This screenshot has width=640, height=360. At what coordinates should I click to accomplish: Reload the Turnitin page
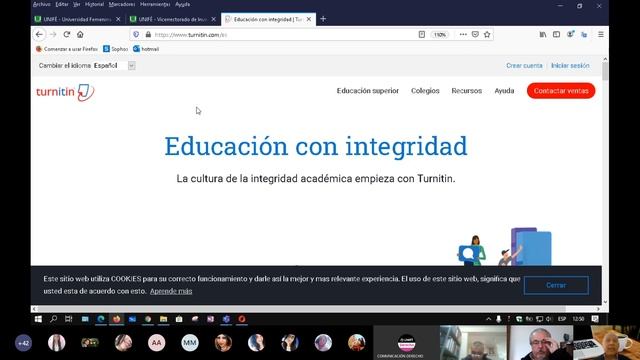(x=67, y=35)
